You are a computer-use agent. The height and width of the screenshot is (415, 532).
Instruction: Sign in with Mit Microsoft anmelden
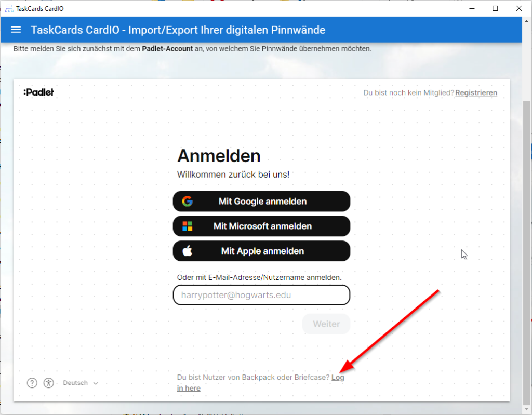[261, 226]
